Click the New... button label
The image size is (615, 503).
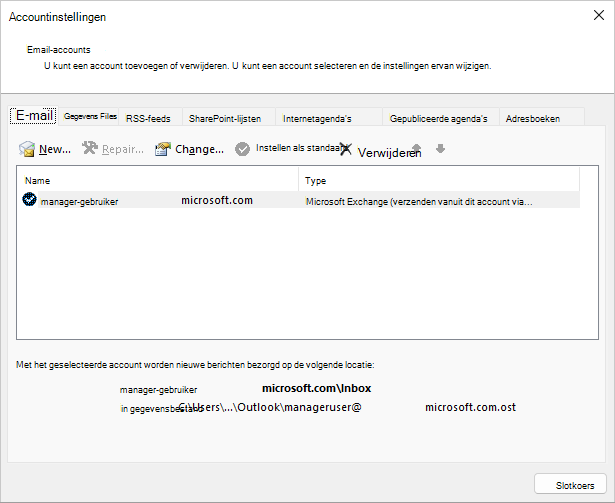click(x=55, y=149)
